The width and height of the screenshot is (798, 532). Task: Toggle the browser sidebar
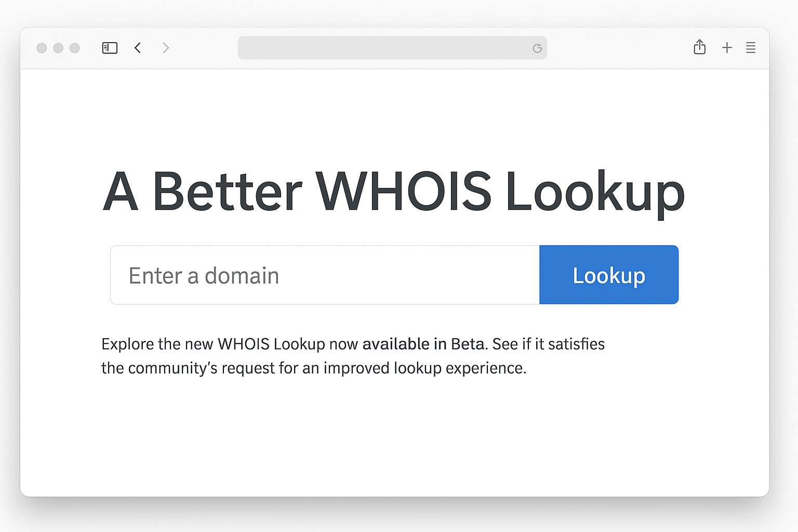110,47
